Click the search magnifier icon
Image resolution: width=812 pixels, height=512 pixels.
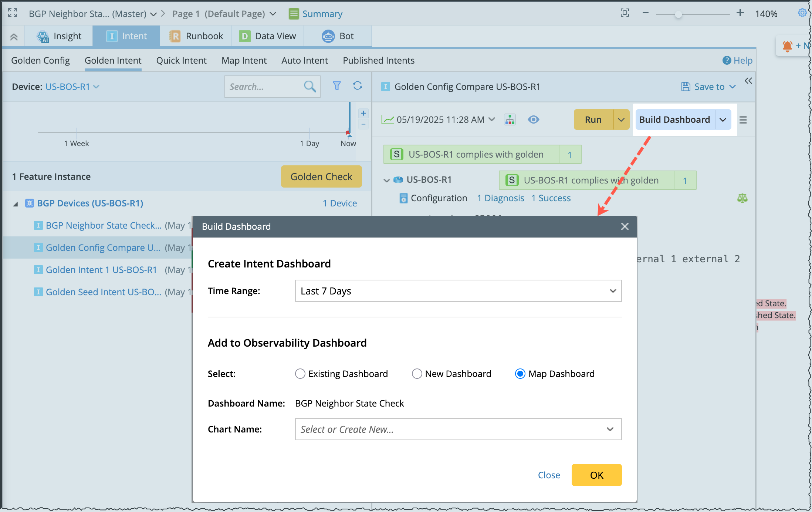[310, 87]
